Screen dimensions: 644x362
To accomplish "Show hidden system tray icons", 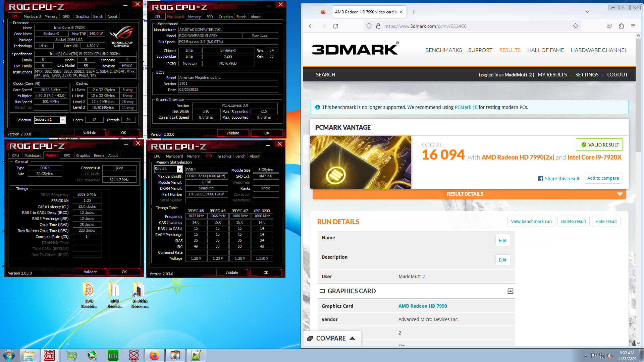I will (586, 356).
